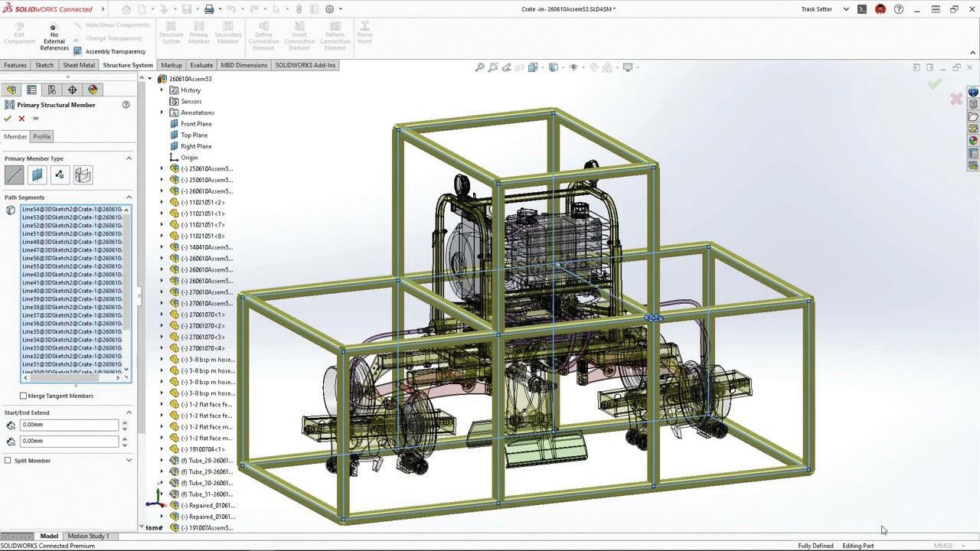Select Front Plane in the tree
The height and width of the screenshot is (551, 980).
[196, 124]
